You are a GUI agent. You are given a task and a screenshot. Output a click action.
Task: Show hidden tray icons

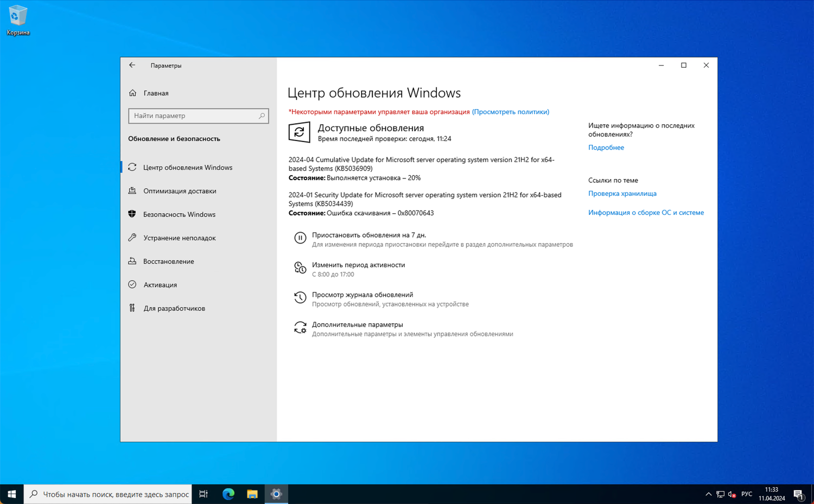tap(708, 494)
